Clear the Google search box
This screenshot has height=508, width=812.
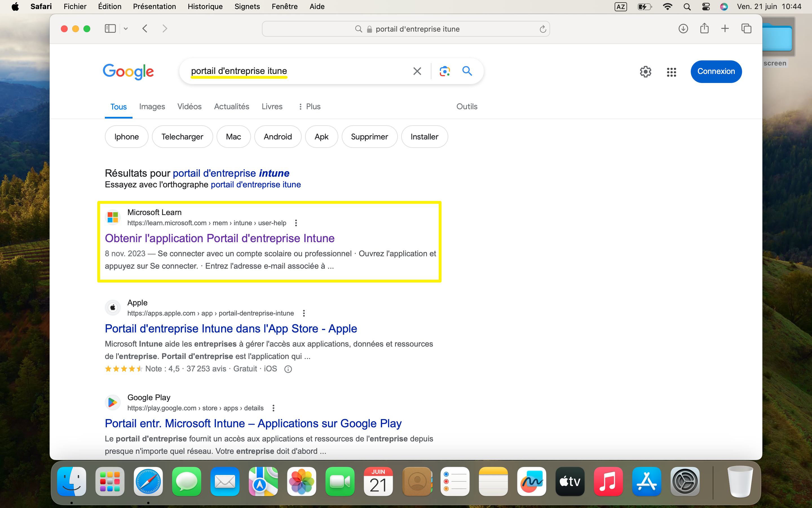(x=417, y=71)
